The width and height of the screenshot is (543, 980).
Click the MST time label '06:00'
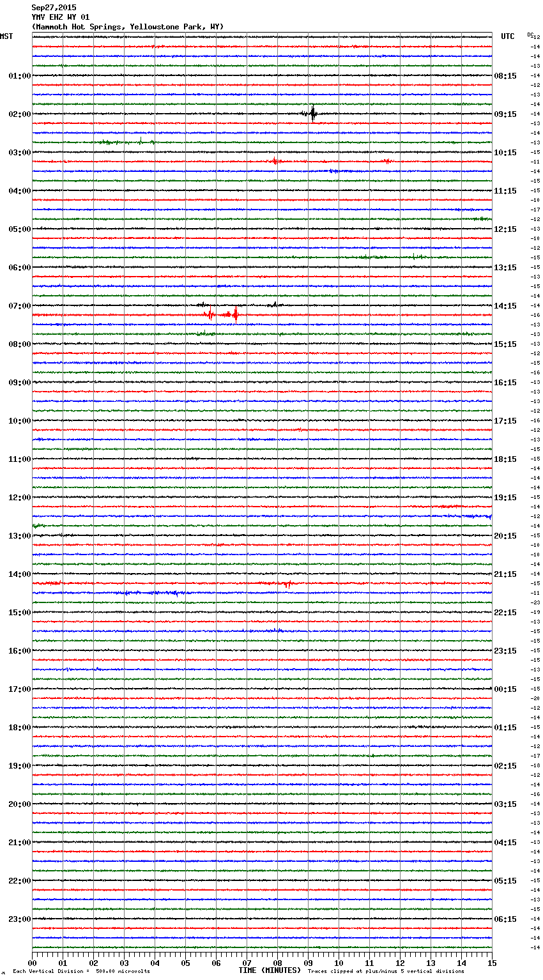tap(19, 268)
